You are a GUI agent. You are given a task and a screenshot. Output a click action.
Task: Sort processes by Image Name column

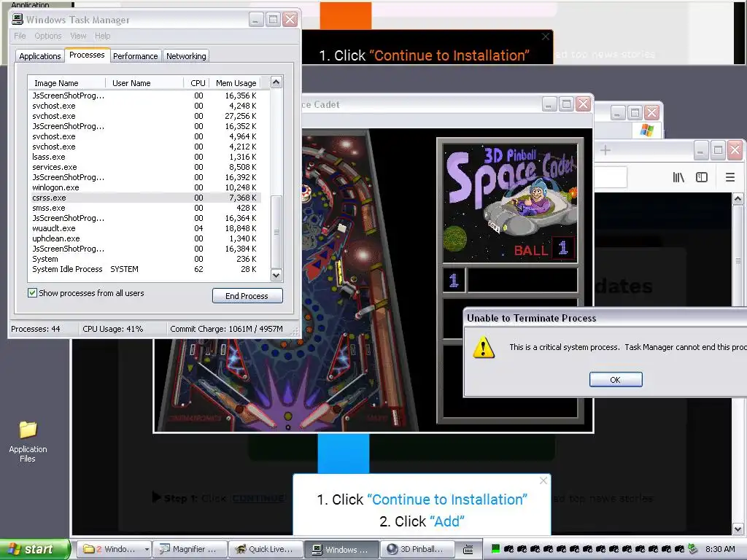[x=66, y=83]
